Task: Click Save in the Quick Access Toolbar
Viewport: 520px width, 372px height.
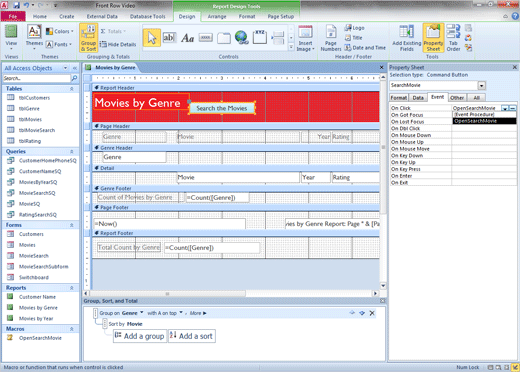Action: coord(16,5)
